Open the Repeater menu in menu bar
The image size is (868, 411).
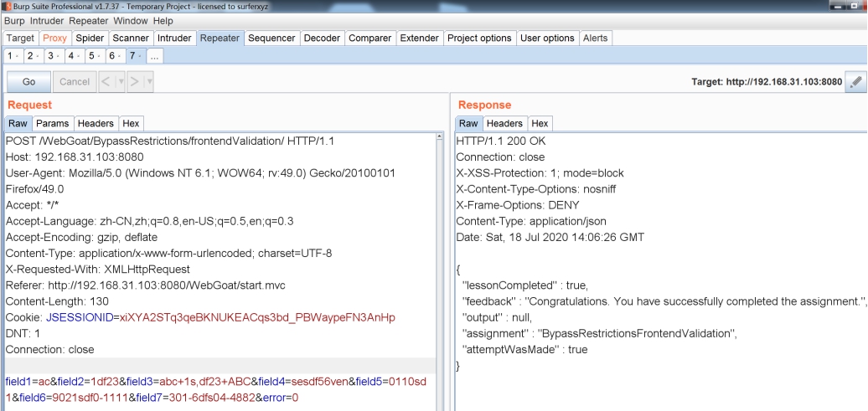coord(89,21)
